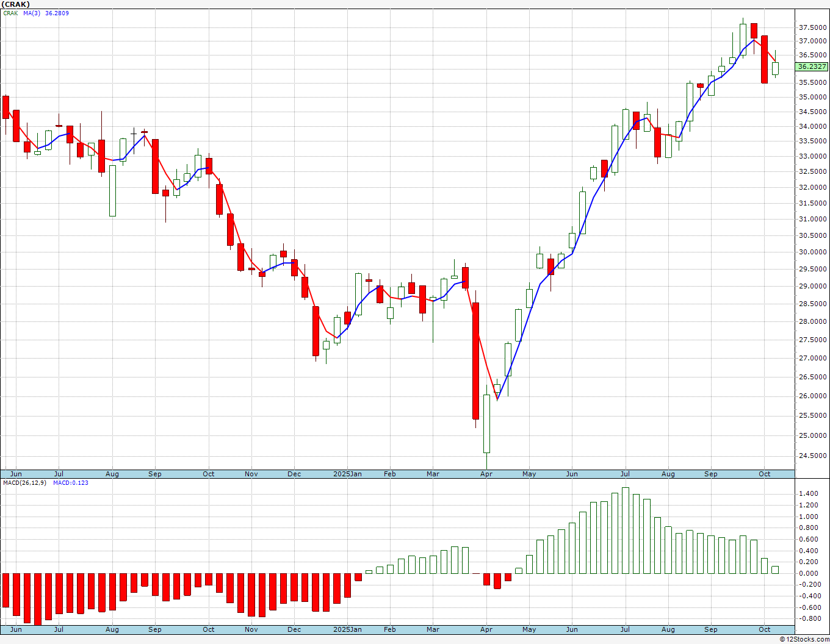Viewport: 830px width, 644px height.
Task: Click Apr on the price chart axis
Action: coord(486,474)
